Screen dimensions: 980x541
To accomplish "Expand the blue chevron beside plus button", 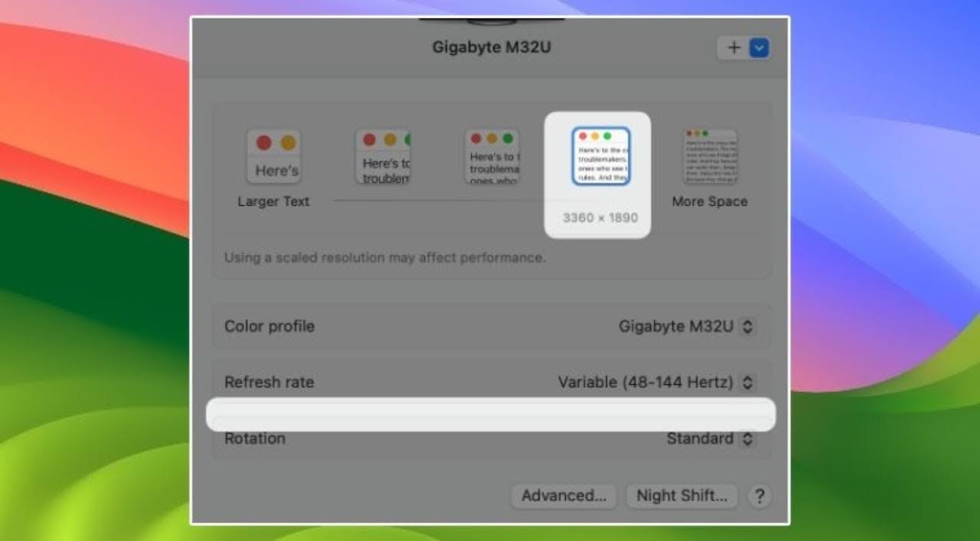I will pyautogui.click(x=759, y=48).
